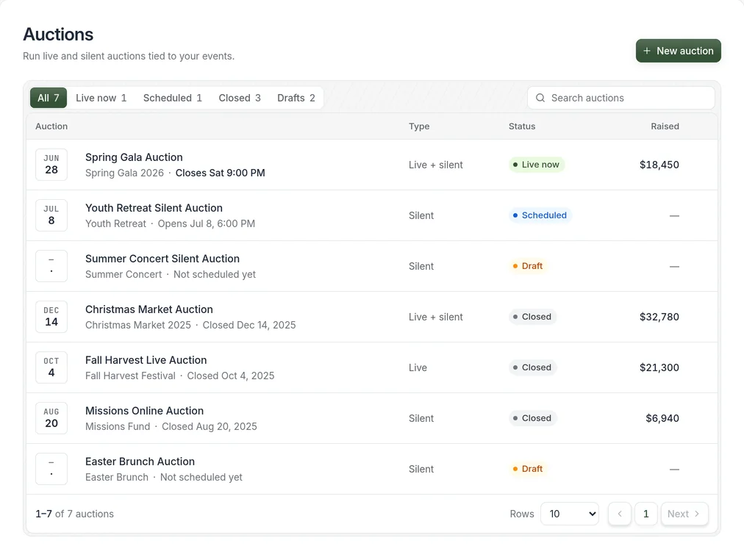The height and width of the screenshot is (560, 744).
Task: Click the New auction button
Action: click(679, 51)
